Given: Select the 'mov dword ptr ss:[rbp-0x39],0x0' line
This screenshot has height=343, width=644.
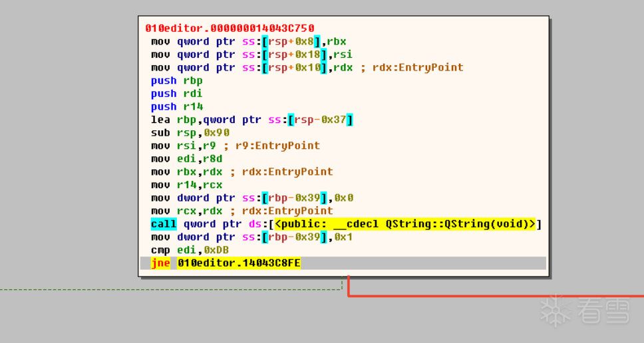Looking at the screenshot, I should point(252,198).
